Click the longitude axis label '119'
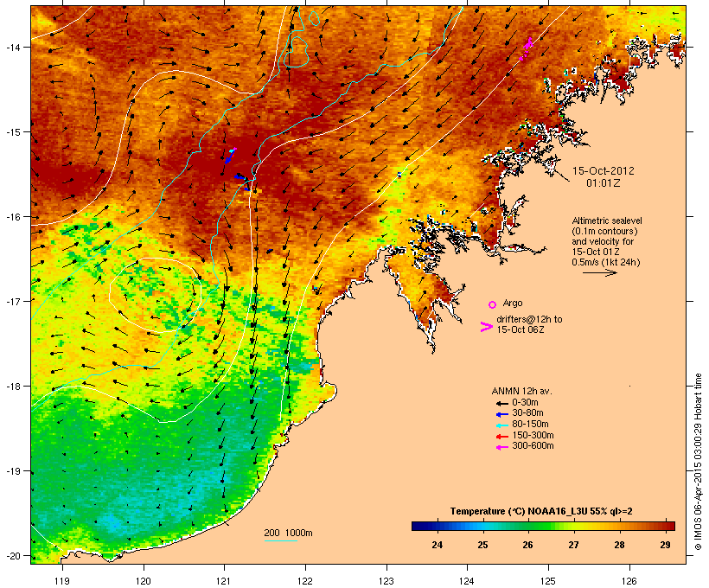 [x=62, y=581]
